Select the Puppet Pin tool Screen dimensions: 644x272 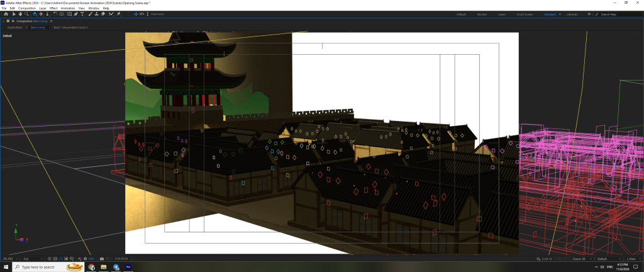point(118,13)
